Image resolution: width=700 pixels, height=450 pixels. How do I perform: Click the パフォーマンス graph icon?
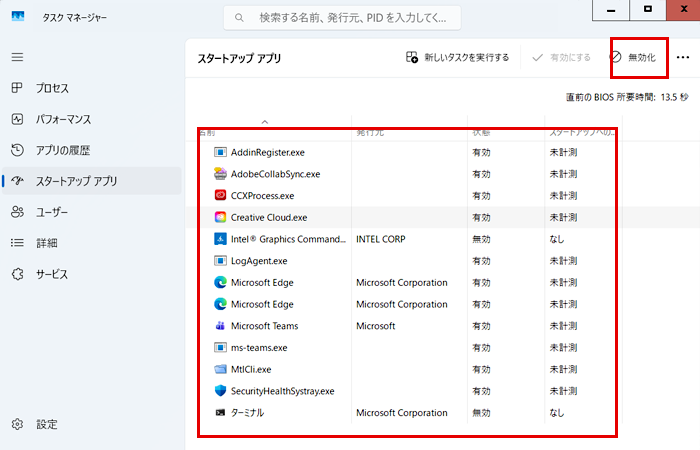click(x=17, y=119)
